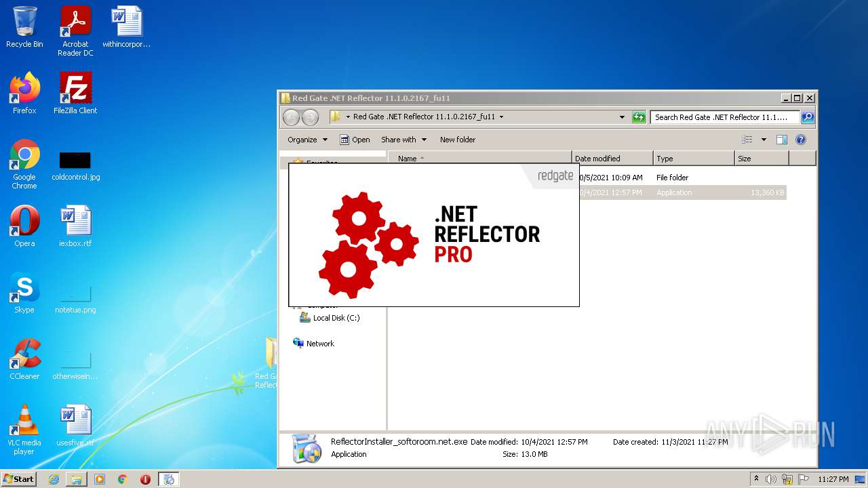Show hidden system tray icons
The height and width of the screenshot is (488, 868).
click(x=757, y=479)
